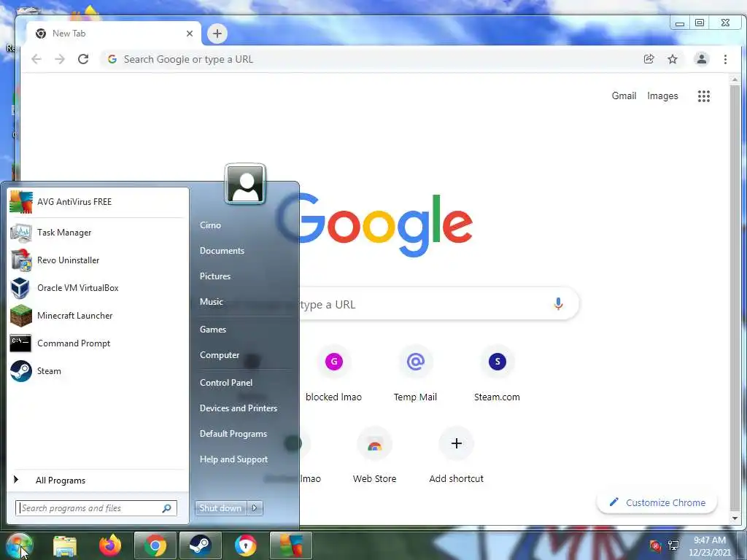Click the taskbar clock showing 9:47 AM
Viewport: 747px width, 560px height.
click(x=709, y=546)
